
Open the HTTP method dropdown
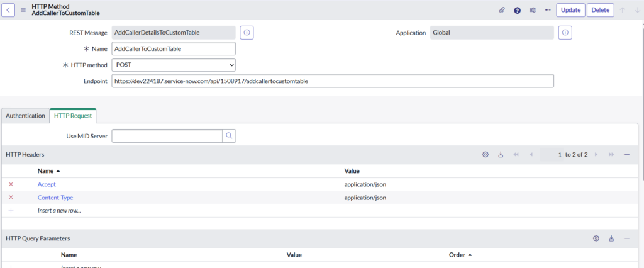174,65
